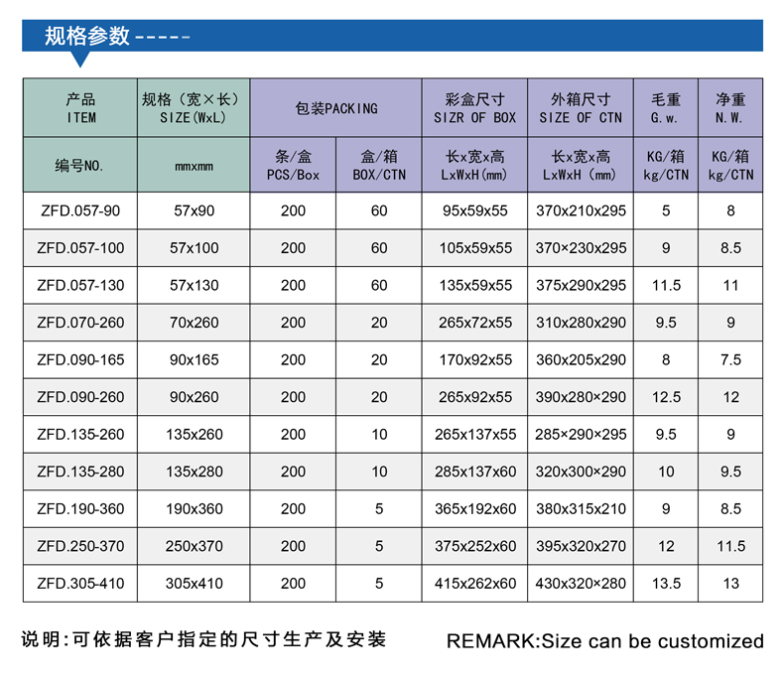
Task: Select the ZFD.057-90 item number cell
Action: click(x=80, y=211)
